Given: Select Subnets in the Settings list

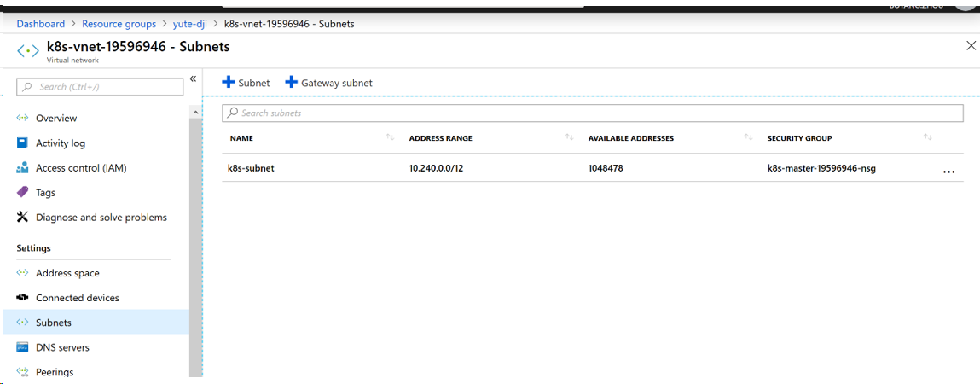Looking at the screenshot, I should click(x=96, y=323).
